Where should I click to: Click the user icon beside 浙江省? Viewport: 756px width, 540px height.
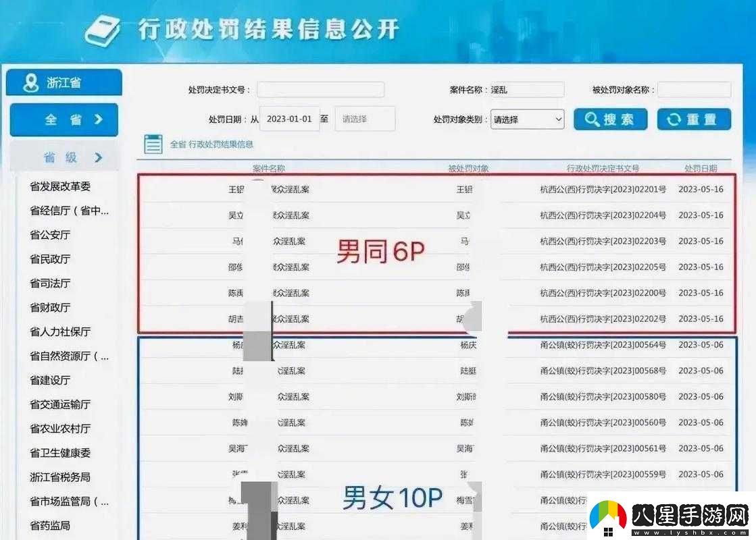pyautogui.click(x=30, y=83)
